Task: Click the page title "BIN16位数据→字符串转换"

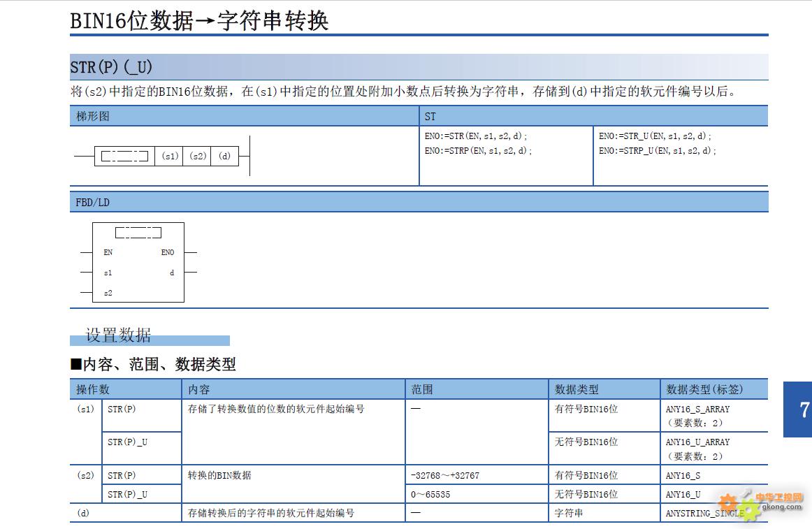Action: point(199,21)
